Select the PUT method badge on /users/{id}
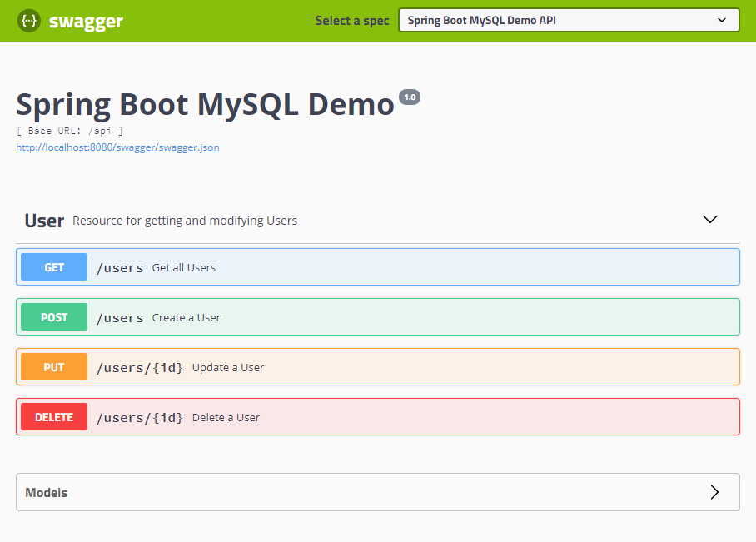The image size is (756, 542). pos(53,366)
